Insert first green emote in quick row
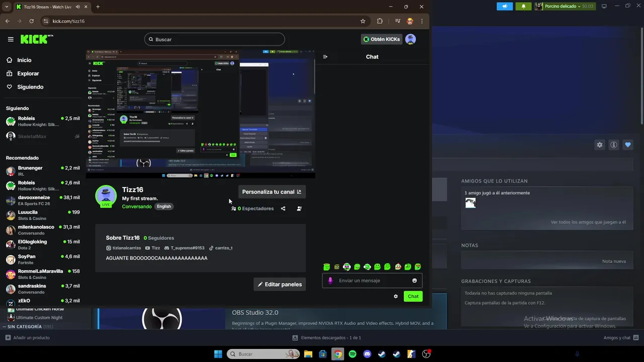644x362 pixels. click(327, 266)
